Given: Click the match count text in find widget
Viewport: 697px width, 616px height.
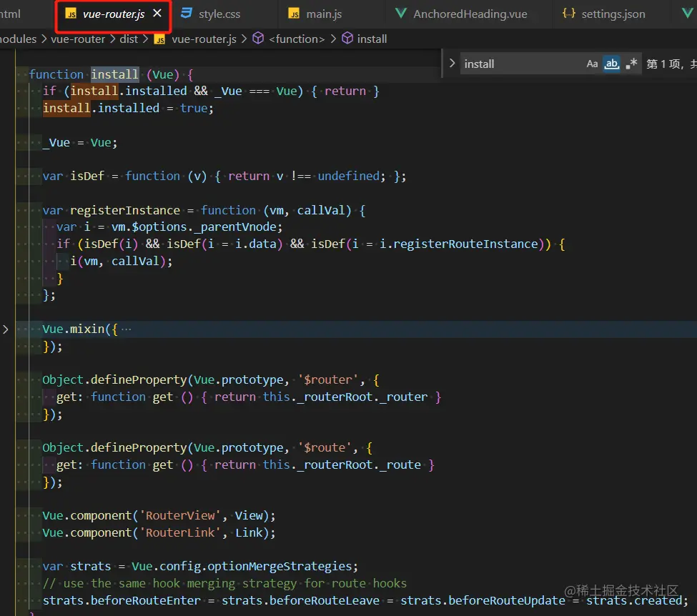Looking at the screenshot, I should tap(671, 64).
